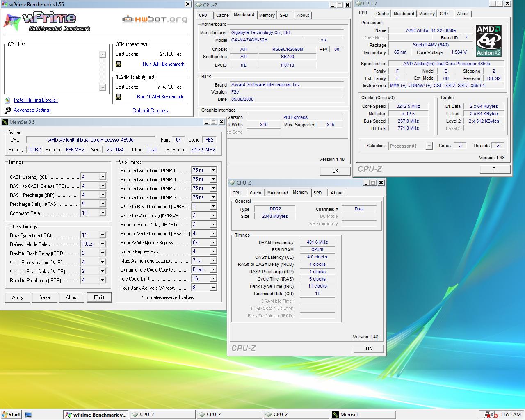
Task: Switch to wPrime Benchmark taskbar item
Action: (x=96, y=415)
